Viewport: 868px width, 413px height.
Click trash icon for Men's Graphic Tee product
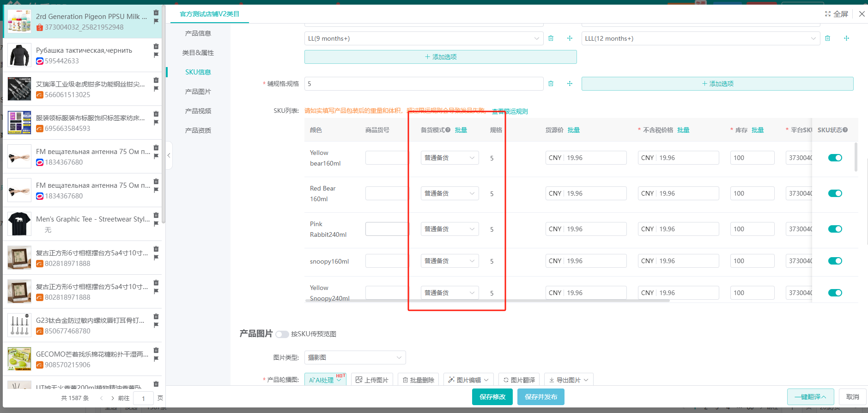click(x=156, y=215)
